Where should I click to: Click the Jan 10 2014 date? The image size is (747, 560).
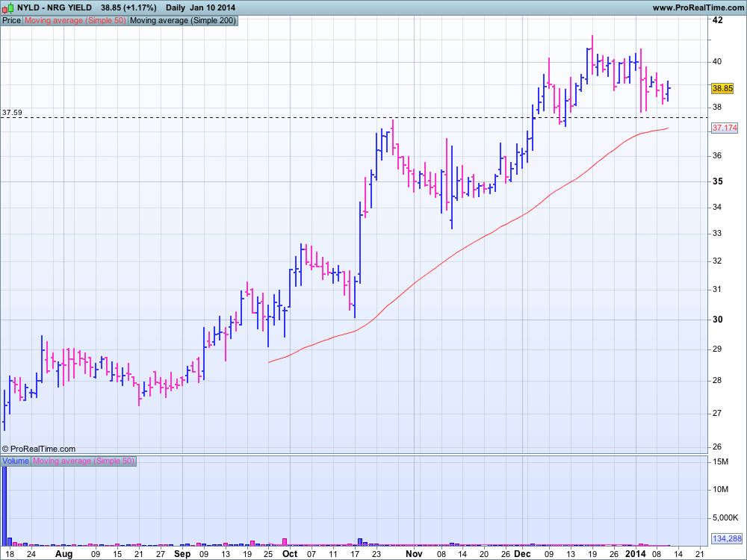(212, 7)
